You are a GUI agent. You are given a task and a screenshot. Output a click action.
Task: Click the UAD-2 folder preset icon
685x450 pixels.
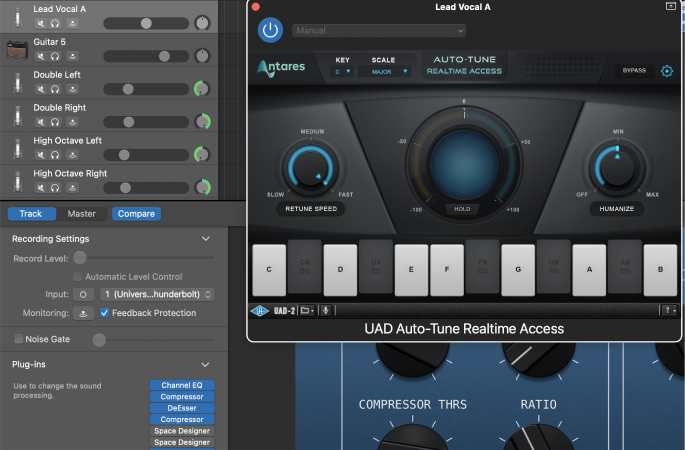tap(307, 311)
